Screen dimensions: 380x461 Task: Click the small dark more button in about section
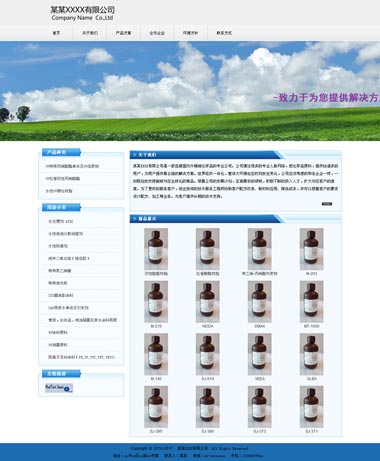click(327, 204)
